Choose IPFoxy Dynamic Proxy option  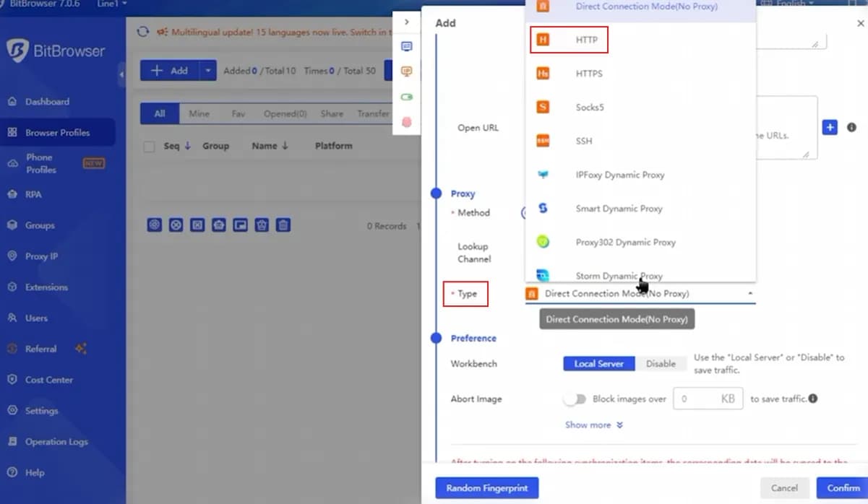640,175
